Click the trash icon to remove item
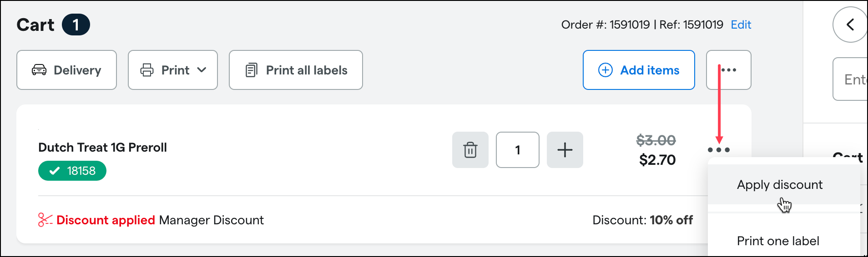This screenshot has height=257, width=868. (470, 150)
